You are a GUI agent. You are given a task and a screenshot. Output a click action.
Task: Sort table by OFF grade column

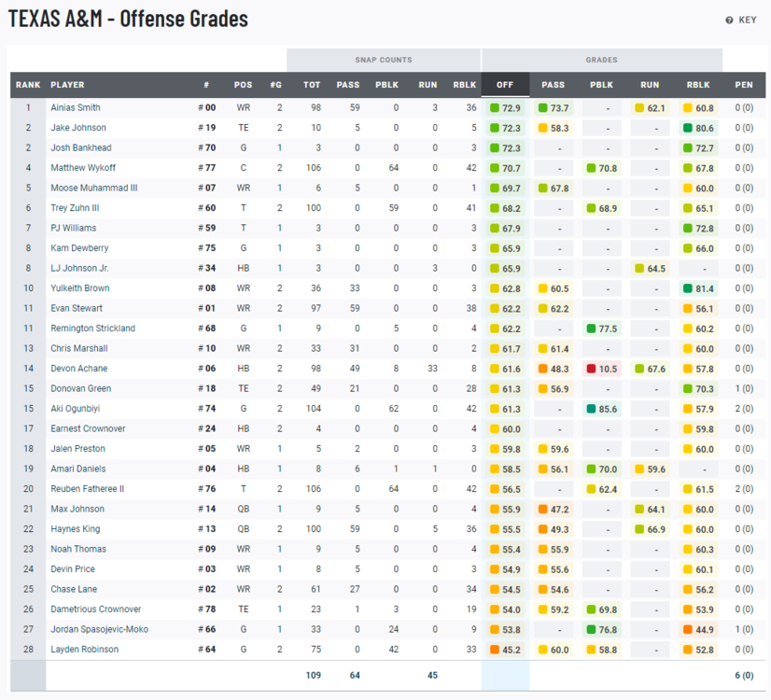click(505, 85)
